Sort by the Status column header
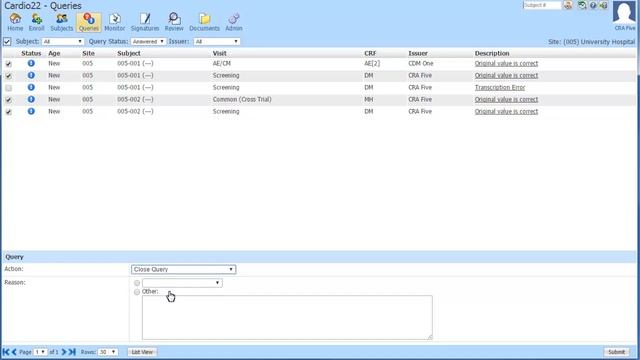Screen dimensions: 640x360 tap(31, 53)
